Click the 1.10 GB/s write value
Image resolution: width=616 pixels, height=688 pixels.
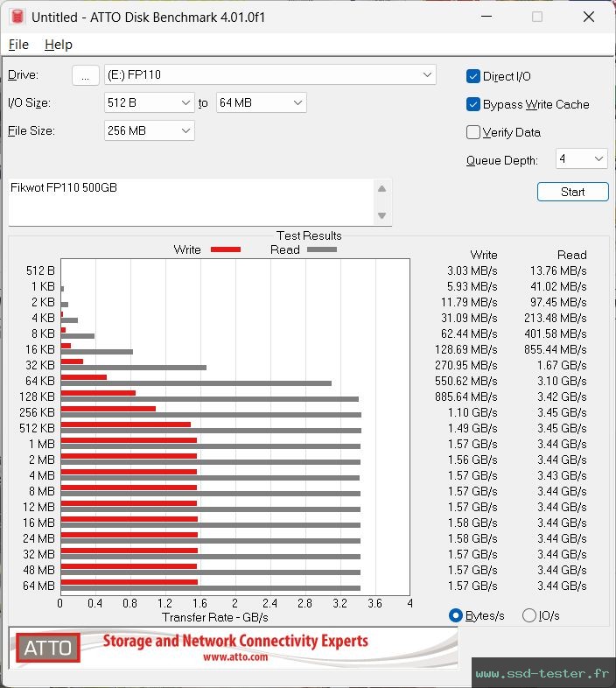(x=472, y=412)
